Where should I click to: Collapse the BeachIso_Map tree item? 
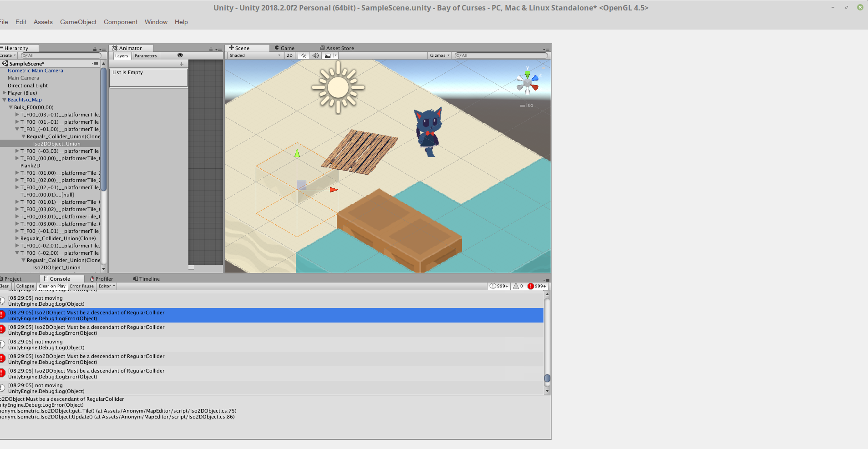[x=5, y=100]
